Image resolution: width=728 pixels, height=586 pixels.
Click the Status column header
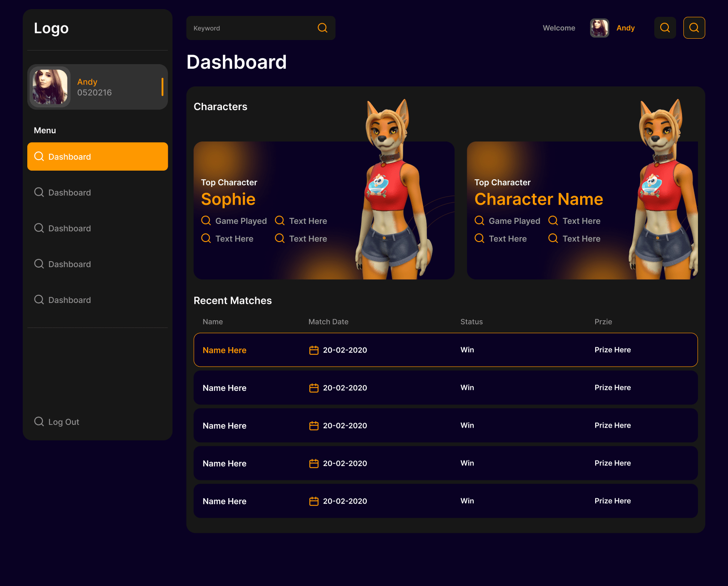point(471,322)
